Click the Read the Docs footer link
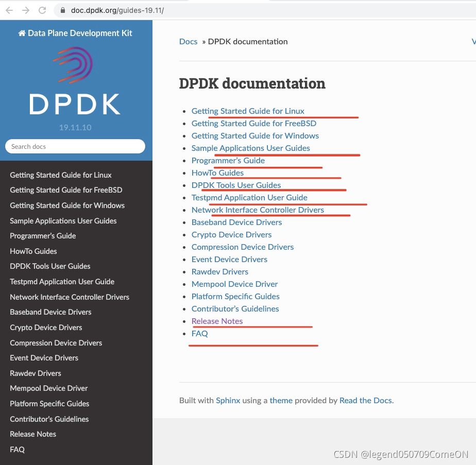The height and width of the screenshot is (465, 476). point(366,401)
